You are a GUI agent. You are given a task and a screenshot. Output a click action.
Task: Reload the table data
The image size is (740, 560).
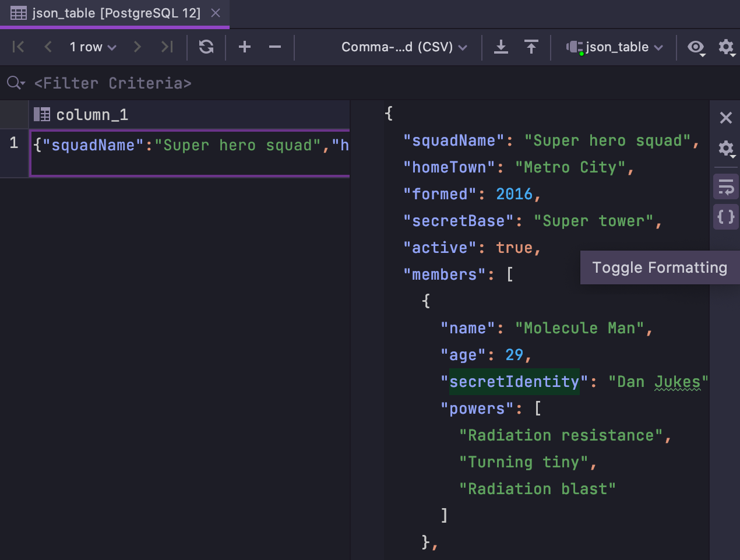point(206,47)
